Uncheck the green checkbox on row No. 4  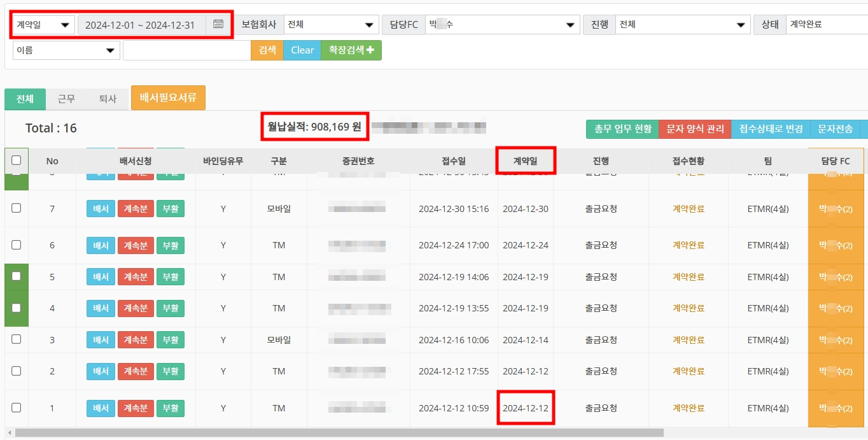point(17,308)
